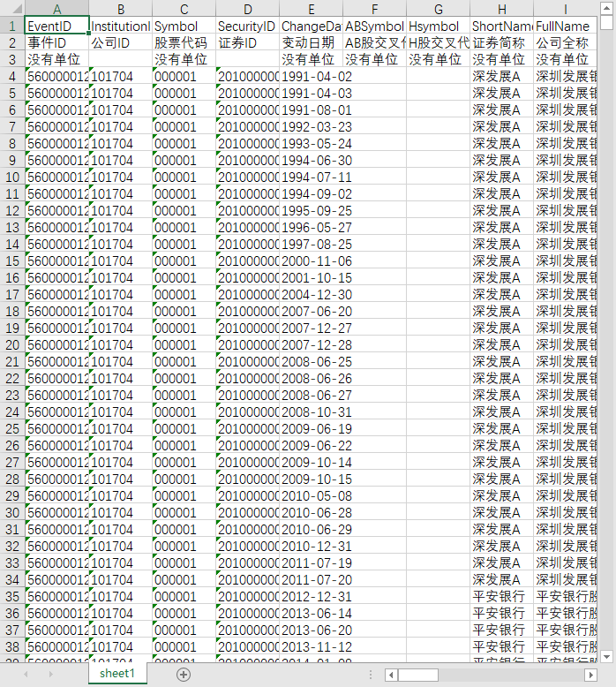Select the date cell 2008-10-31

311,411
